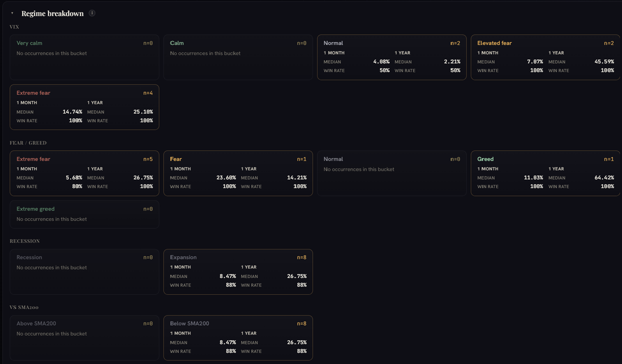Select the VIX Elevated fear card
This screenshot has height=364, width=622.
(x=545, y=57)
